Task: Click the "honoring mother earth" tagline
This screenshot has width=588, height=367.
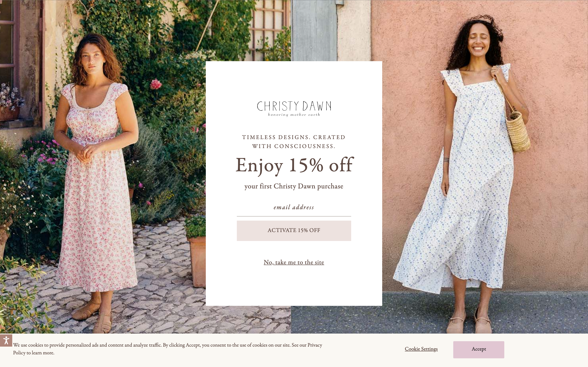Action: [x=294, y=115]
